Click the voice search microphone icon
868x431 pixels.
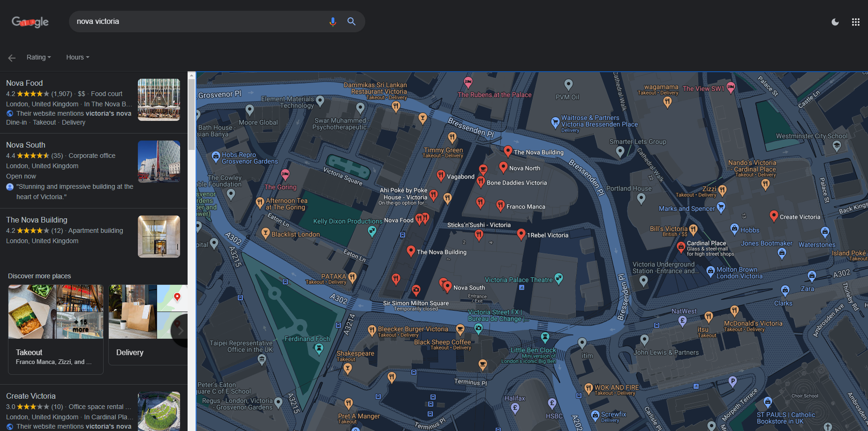pos(332,22)
